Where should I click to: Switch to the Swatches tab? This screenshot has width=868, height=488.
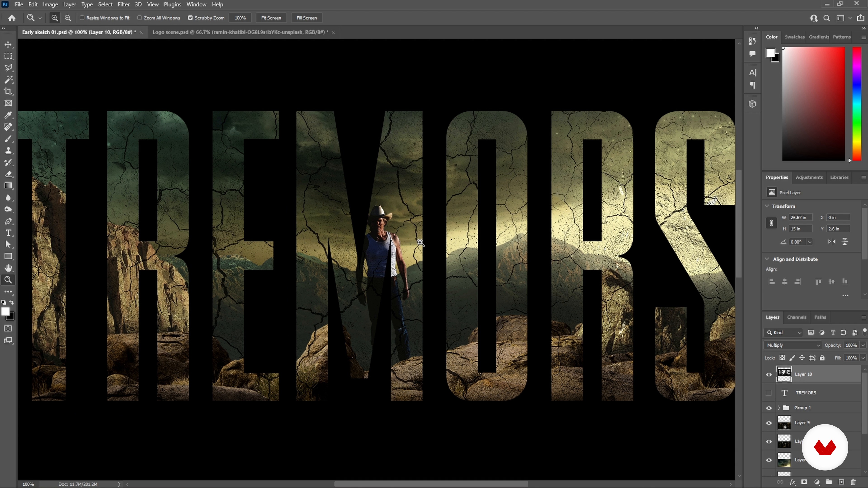[795, 37]
